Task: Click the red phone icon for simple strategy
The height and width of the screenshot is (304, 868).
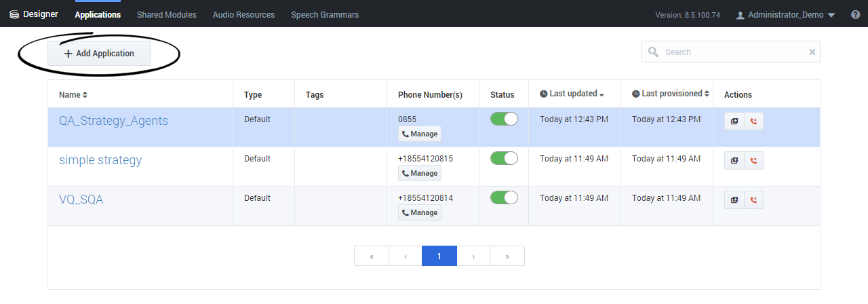Action: tap(753, 161)
